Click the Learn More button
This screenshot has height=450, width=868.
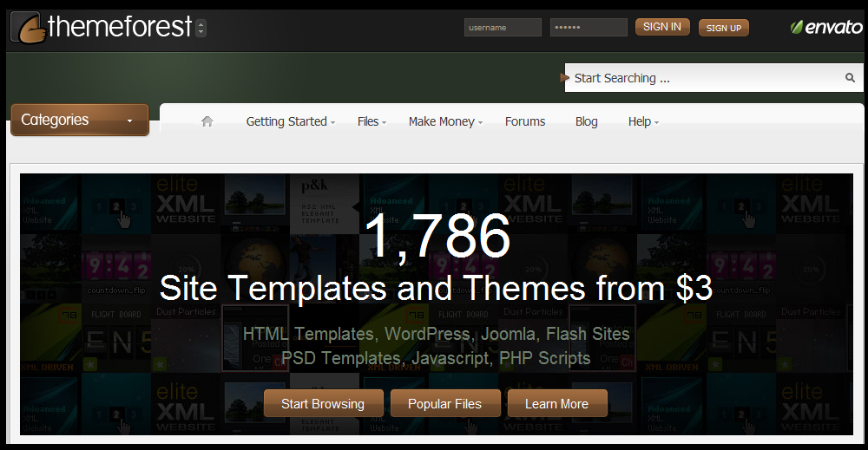(557, 403)
